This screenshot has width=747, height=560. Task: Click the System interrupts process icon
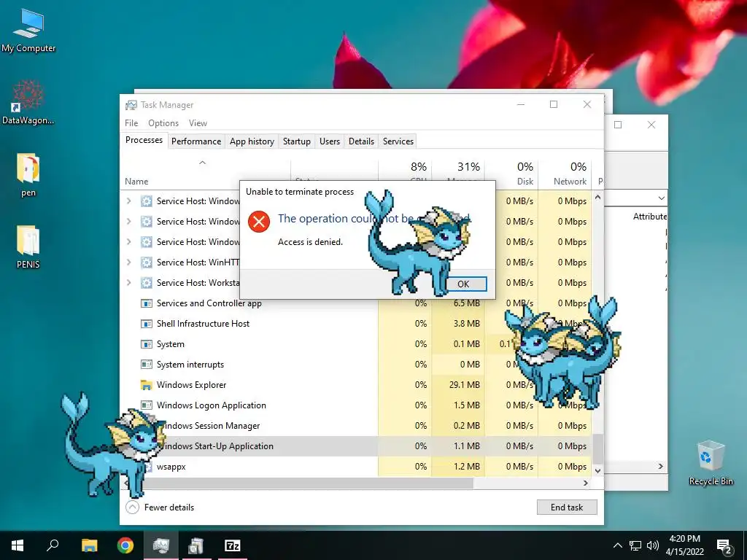pyautogui.click(x=146, y=365)
